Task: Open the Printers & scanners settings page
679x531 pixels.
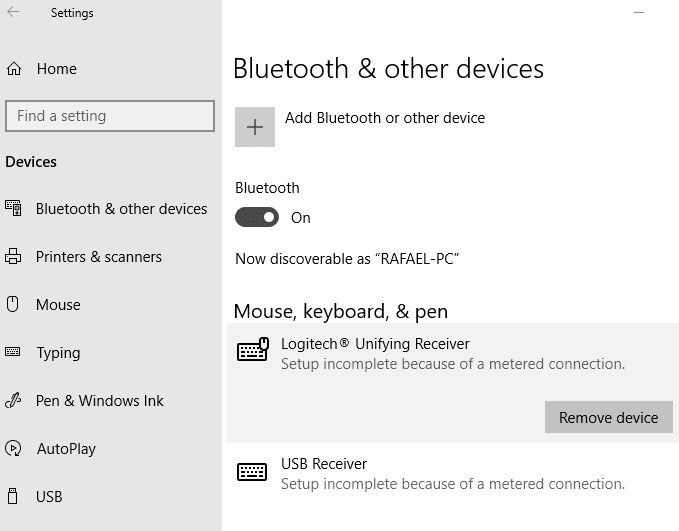Action: pyautogui.click(x=98, y=257)
